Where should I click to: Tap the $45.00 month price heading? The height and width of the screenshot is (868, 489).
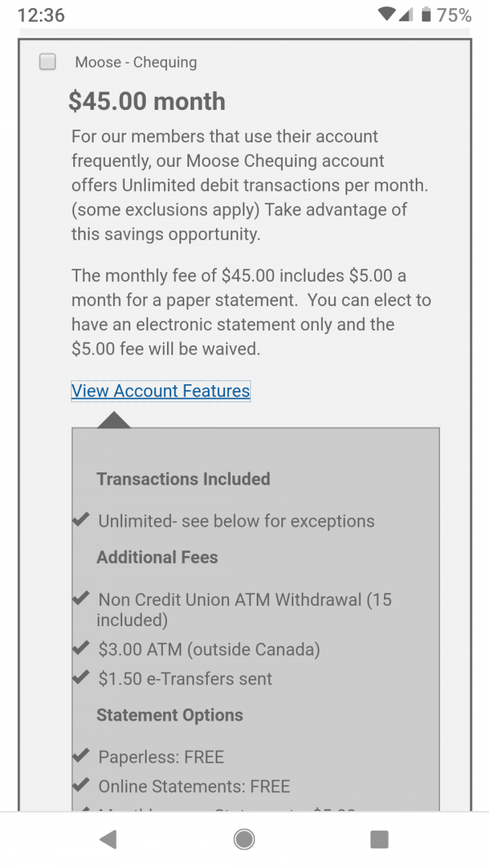click(147, 101)
